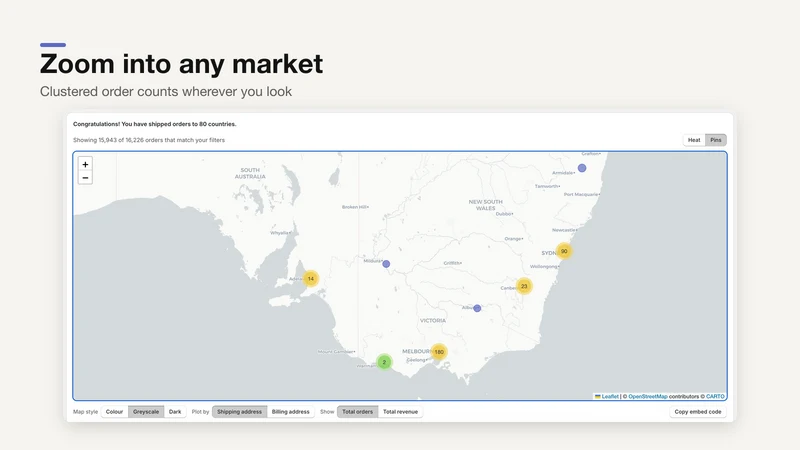Switch map view to Heat
The height and width of the screenshot is (450, 800).
coord(694,140)
